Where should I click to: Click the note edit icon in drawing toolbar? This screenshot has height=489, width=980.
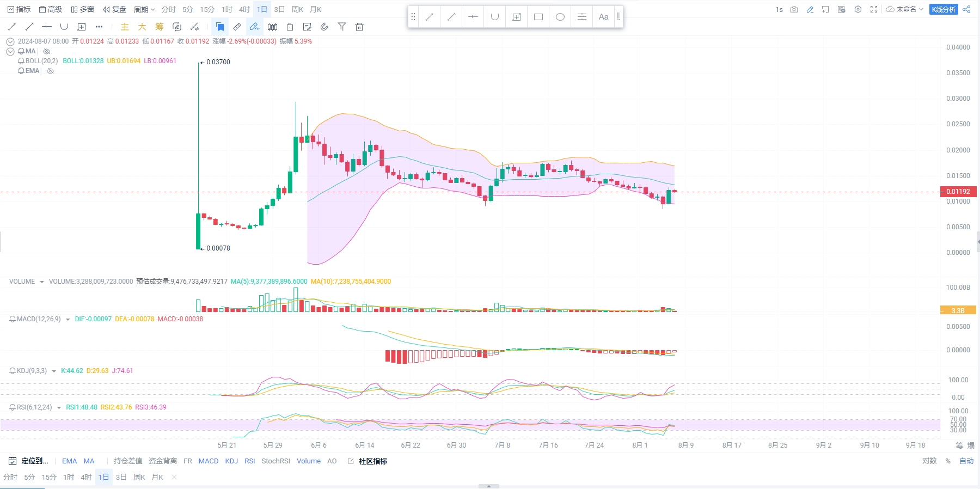click(x=307, y=27)
